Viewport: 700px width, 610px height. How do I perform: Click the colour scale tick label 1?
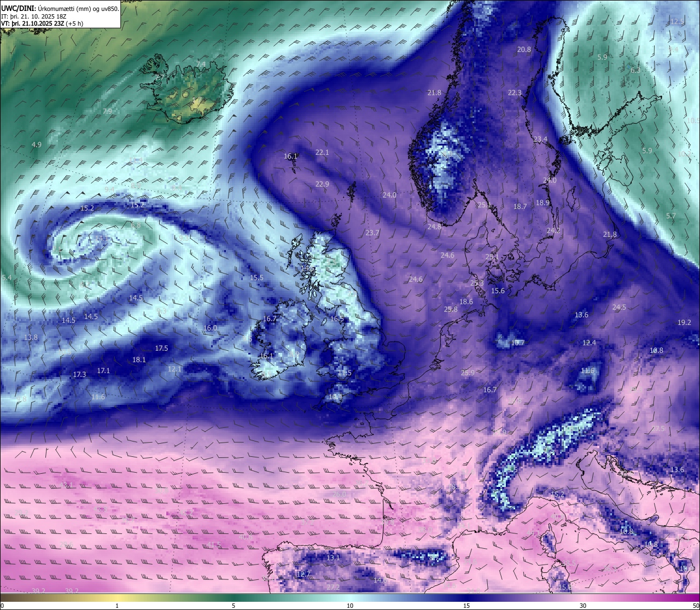pyautogui.click(x=117, y=606)
